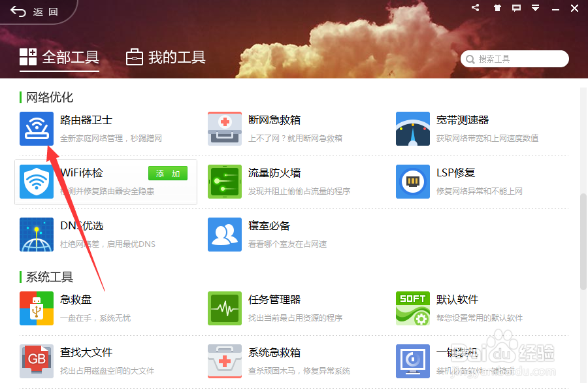
Task: Open the 路由器卫士 router guard tool
Action: (37, 129)
